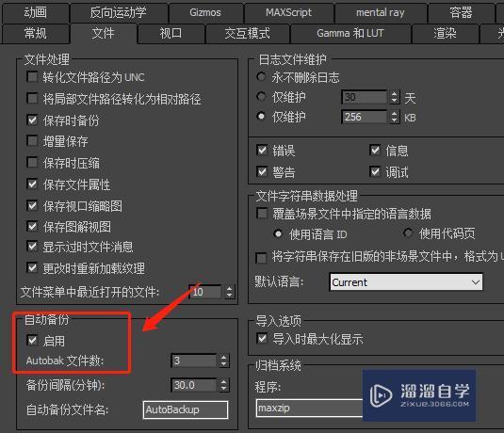This screenshot has height=433, width=504.
Task: Enable 转化文件路径为 UNC checkbox
Action: (32, 77)
